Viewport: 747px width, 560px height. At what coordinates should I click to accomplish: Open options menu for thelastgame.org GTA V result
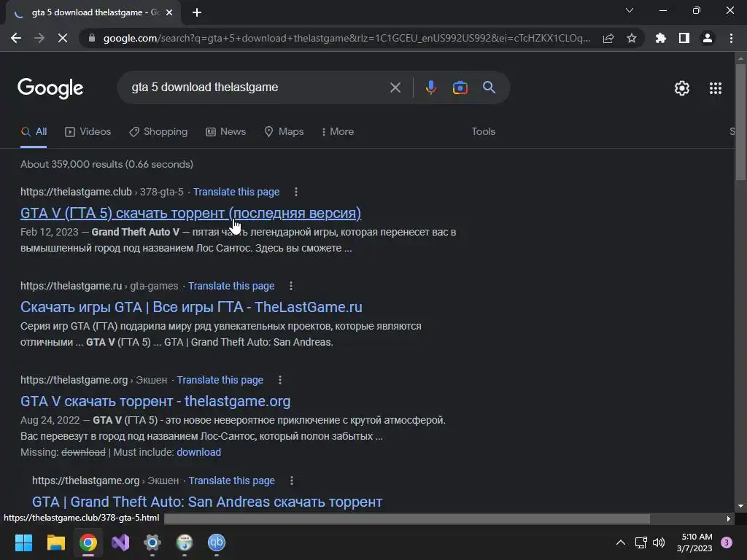click(x=279, y=380)
